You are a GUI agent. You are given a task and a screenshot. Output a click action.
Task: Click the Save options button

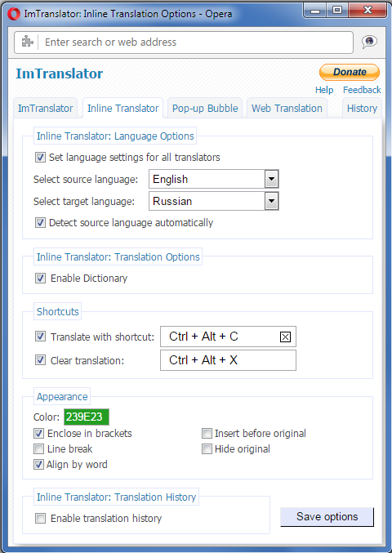click(327, 517)
